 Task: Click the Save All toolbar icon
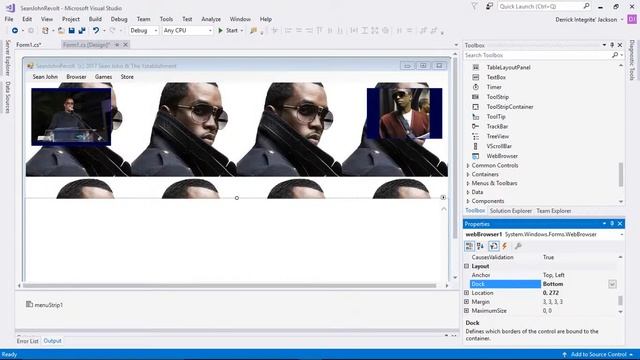point(82,31)
